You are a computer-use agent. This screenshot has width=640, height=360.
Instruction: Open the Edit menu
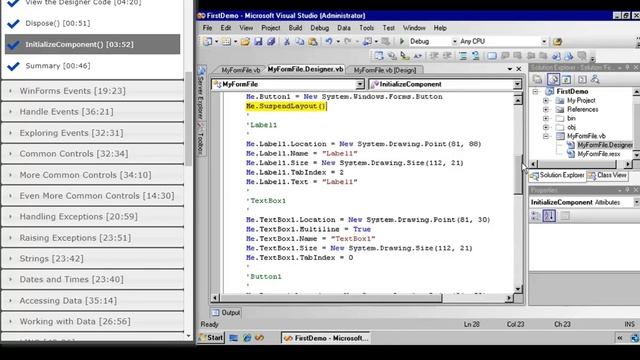click(226, 28)
